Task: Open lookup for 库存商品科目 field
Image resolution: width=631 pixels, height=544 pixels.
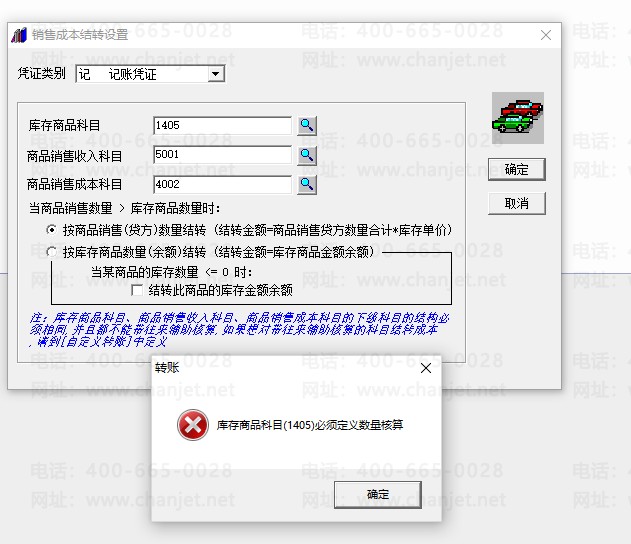Action: tap(307, 126)
